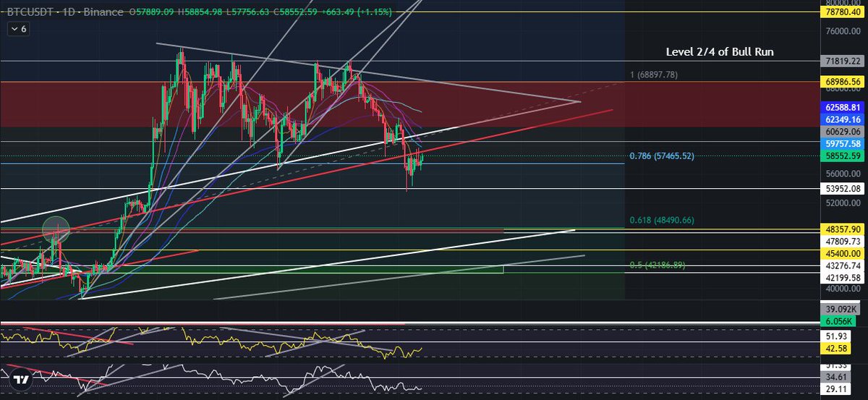The image size is (868, 400).
Task: Select the 'Level 2/4 of Bull Run' text annotation
Action: pyautogui.click(x=721, y=52)
